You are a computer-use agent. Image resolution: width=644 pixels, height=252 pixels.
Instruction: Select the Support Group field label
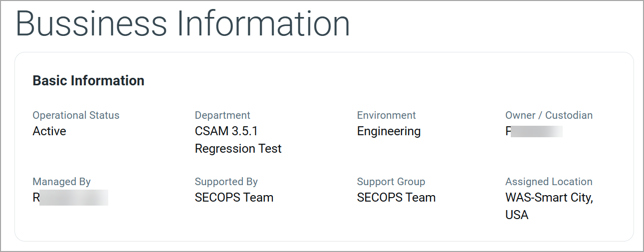[x=391, y=182]
